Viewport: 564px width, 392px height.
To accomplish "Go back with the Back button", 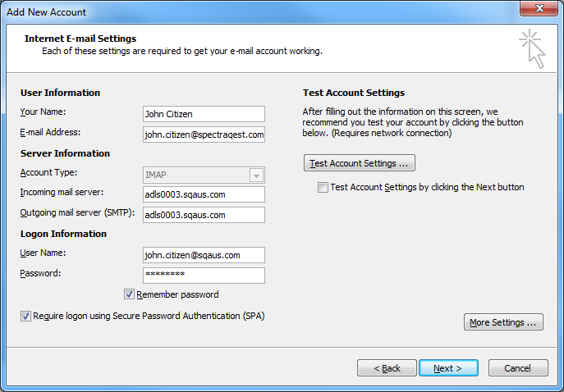I will pos(387,368).
